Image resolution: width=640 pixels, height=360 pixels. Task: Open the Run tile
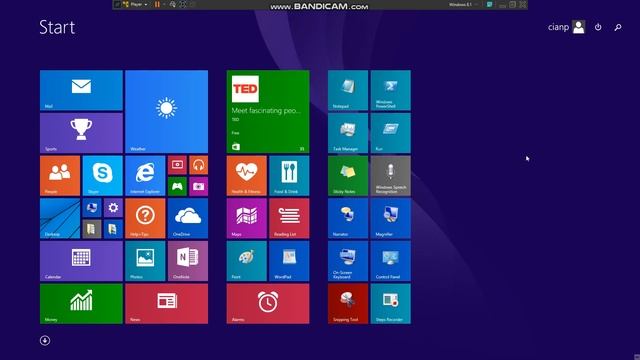pos(391,133)
